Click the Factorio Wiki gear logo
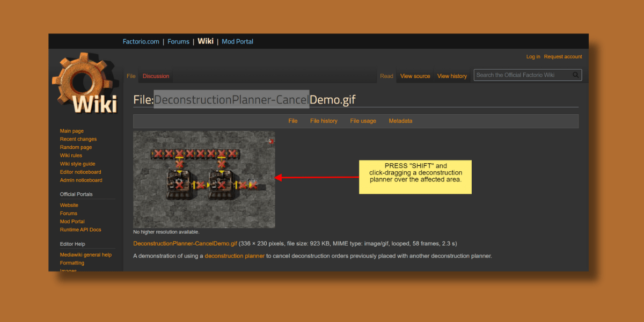This screenshot has width=644, height=322. pos(85,83)
